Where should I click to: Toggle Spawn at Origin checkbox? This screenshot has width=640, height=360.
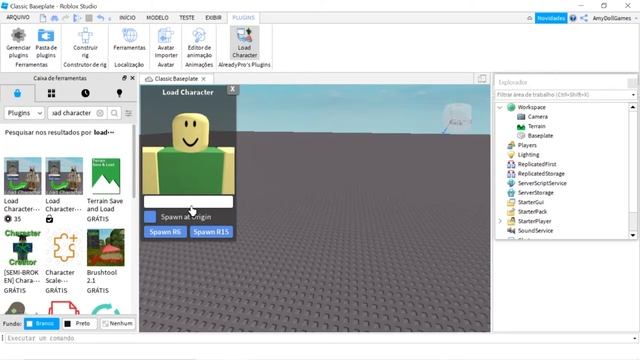pos(150,217)
